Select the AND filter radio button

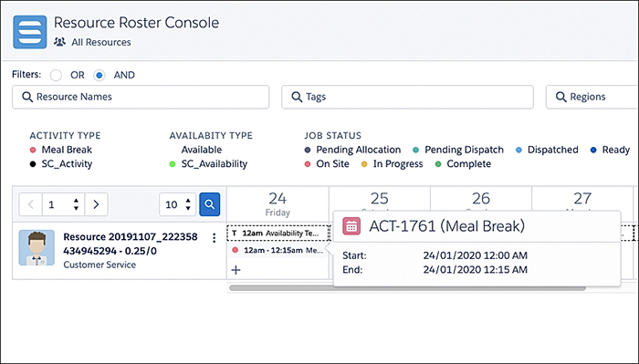(x=99, y=76)
